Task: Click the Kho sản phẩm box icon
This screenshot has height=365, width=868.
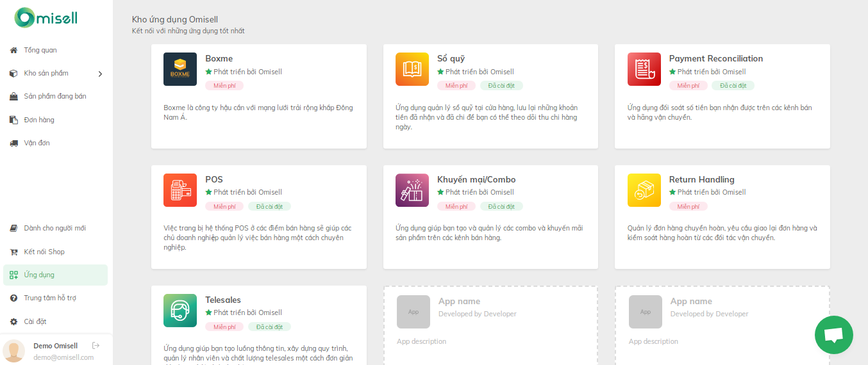Action: pyautogui.click(x=13, y=73)
